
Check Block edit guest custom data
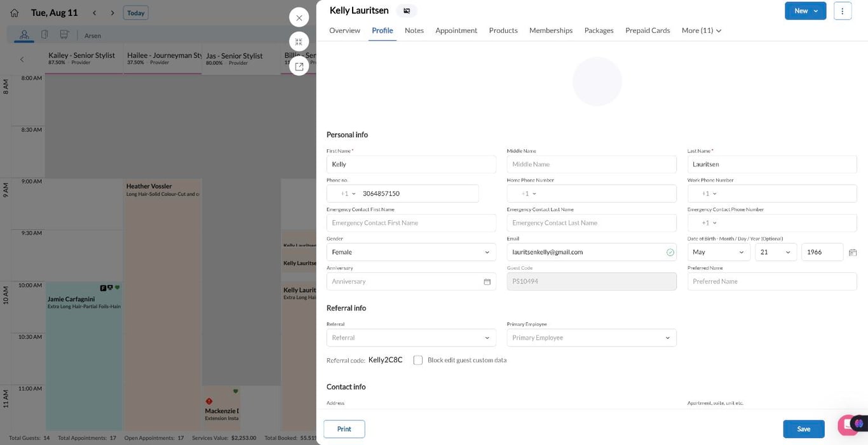(x=418, y=360)
